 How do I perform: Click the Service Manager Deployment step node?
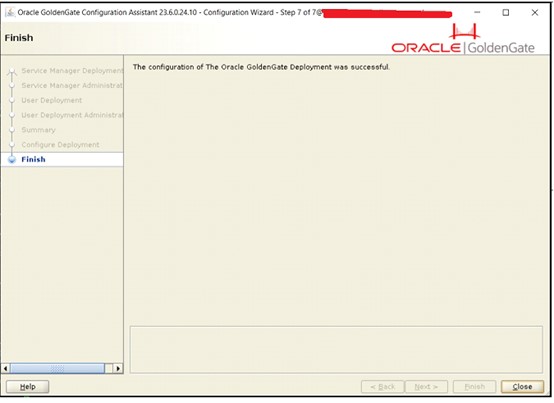(12, 71)
